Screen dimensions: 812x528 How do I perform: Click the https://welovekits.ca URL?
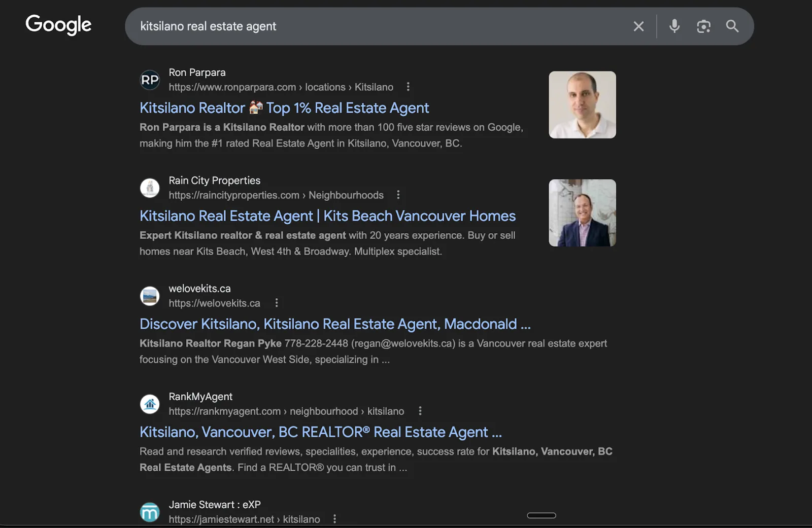coord(214,303)
